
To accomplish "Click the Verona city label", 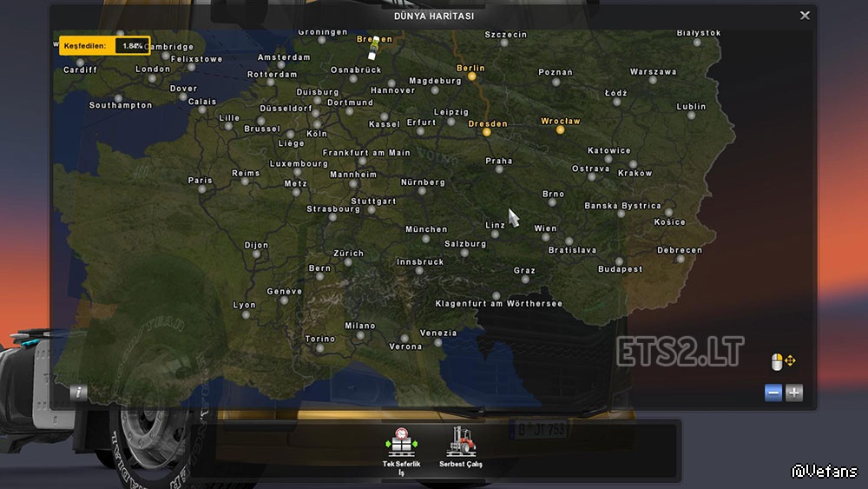I will coord(405,347).
